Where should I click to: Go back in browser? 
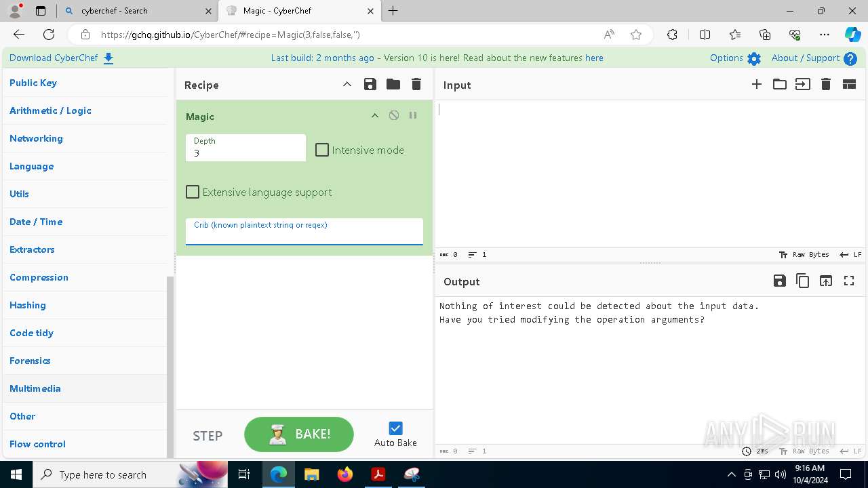(x=19, y=35)
